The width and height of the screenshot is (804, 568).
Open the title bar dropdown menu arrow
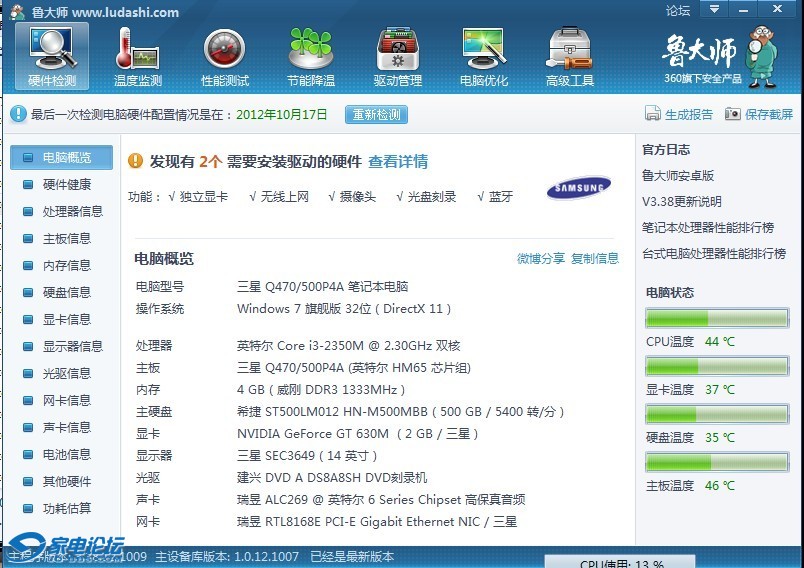(714, 9)
